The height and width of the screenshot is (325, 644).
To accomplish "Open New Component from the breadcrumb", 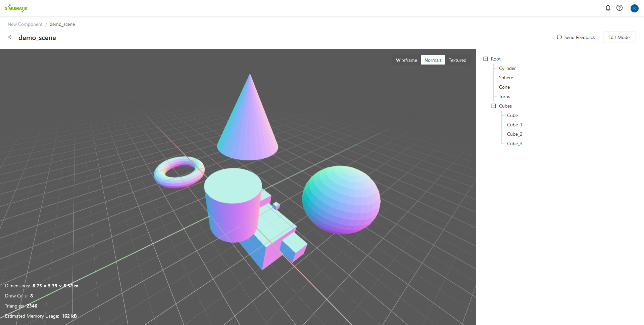I will 25,24.
